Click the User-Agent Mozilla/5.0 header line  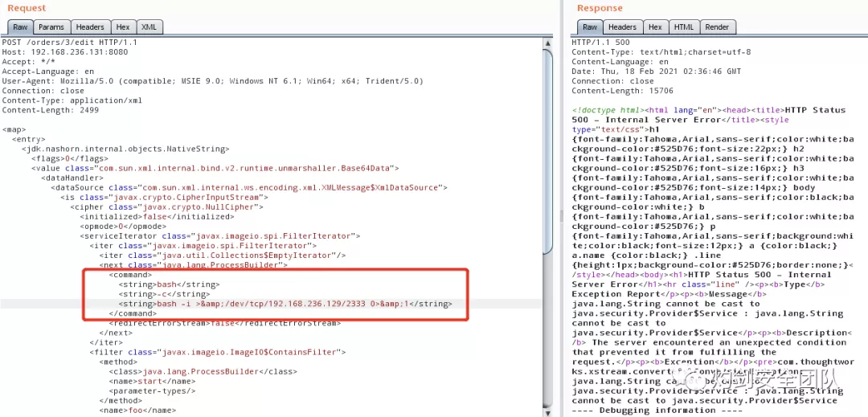[x=212, y=80]
